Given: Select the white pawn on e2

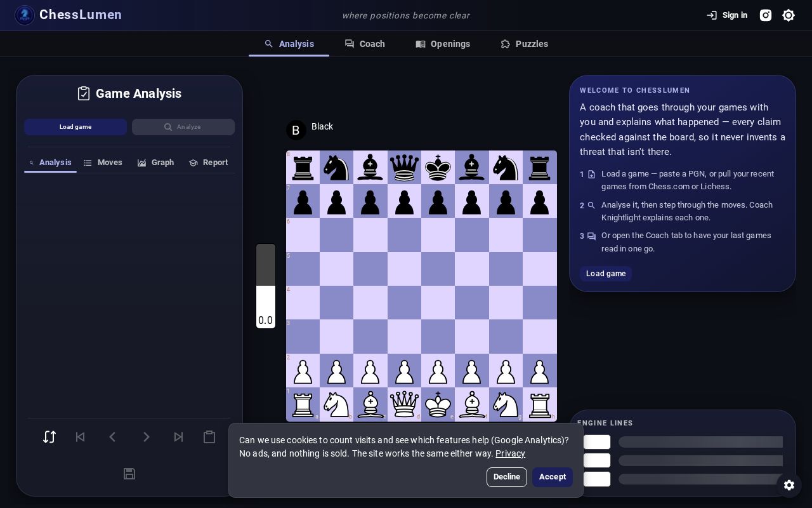Looking at the screenshot, I should (438, 371).
